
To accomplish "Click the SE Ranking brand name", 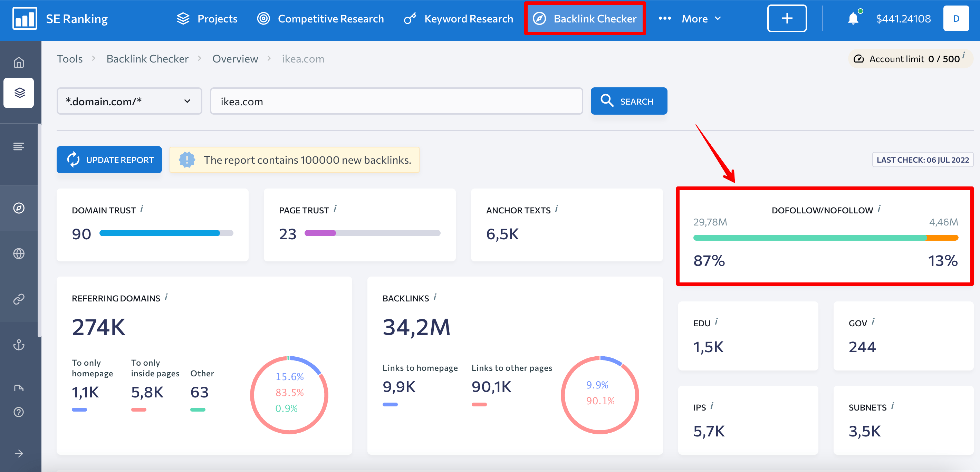I will (77, 19).
